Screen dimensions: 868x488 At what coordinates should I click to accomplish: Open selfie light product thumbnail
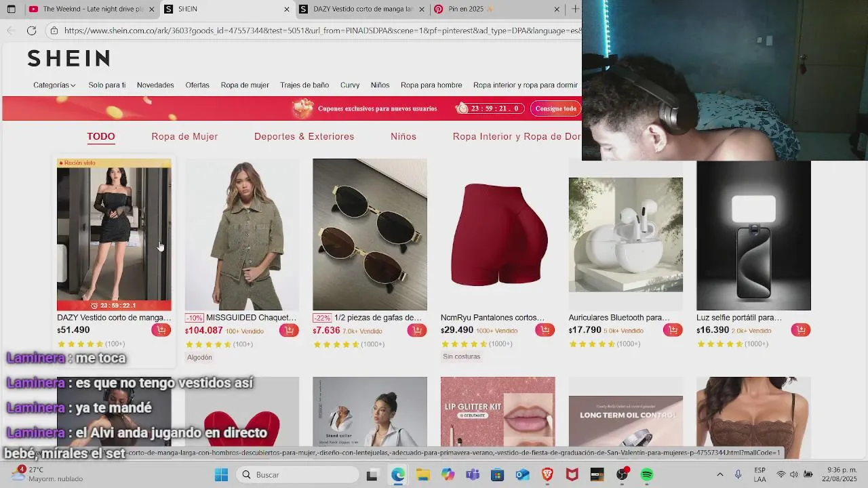tap(753, 235)
